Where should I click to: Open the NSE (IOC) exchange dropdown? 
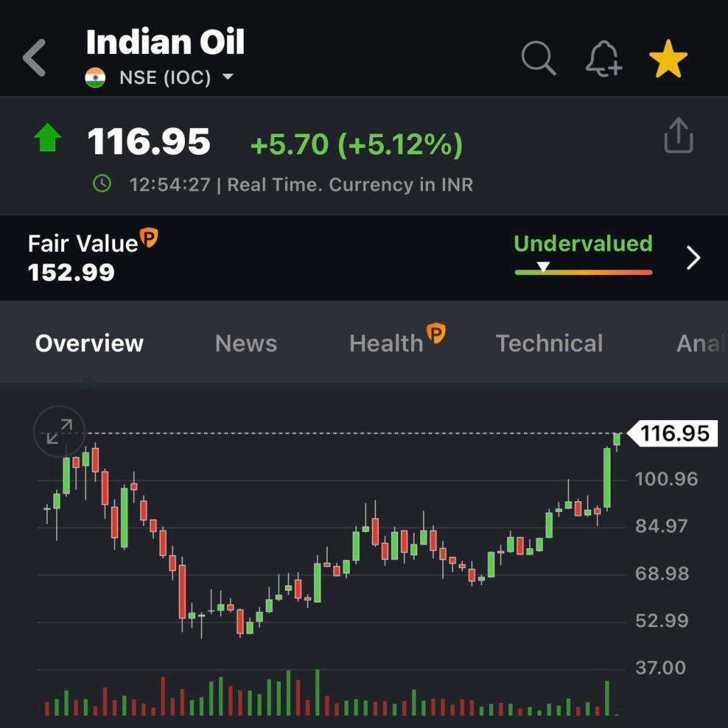[x=227, y=77]
